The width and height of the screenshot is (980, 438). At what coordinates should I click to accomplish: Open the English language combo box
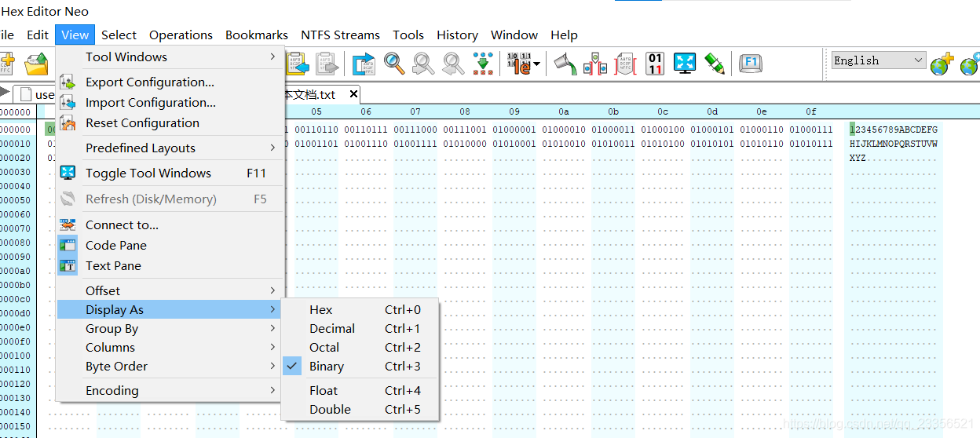click(879, 60)
